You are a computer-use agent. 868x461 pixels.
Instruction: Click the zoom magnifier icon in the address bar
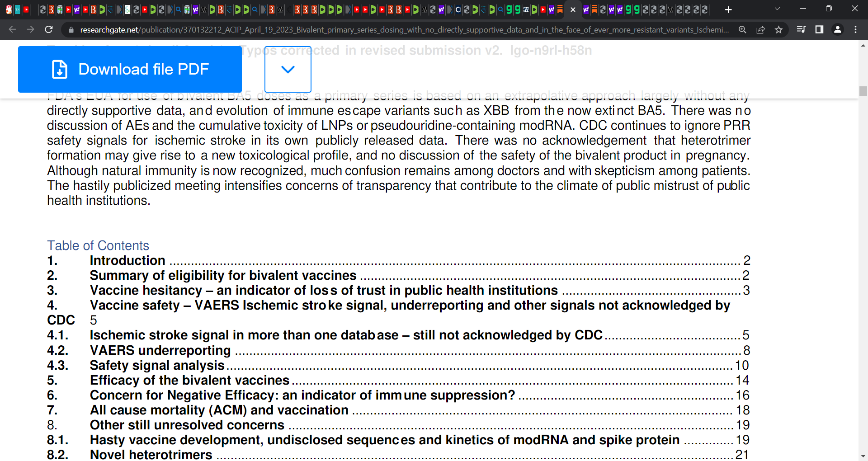pos(743,29)
